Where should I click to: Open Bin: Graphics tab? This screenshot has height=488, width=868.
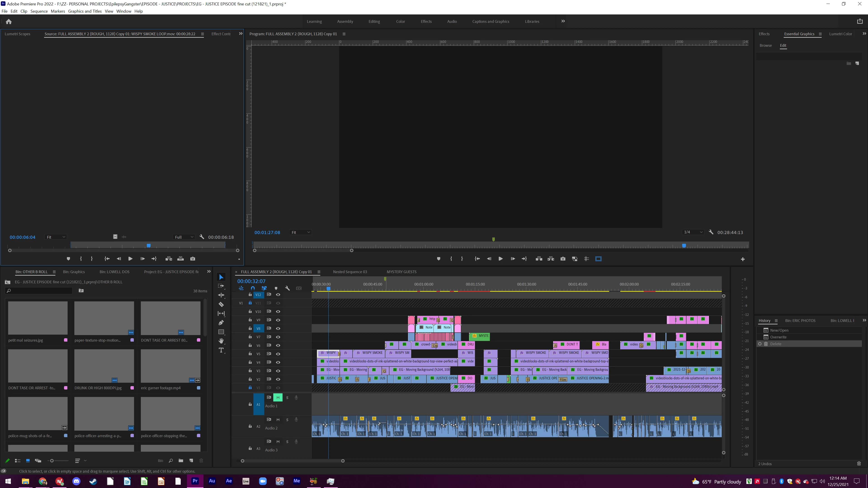(x=74, y=272)
